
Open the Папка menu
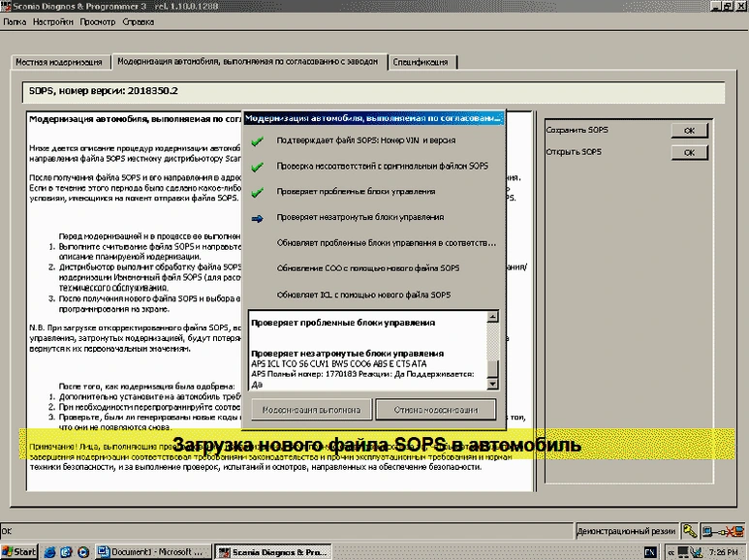point(15,20)
